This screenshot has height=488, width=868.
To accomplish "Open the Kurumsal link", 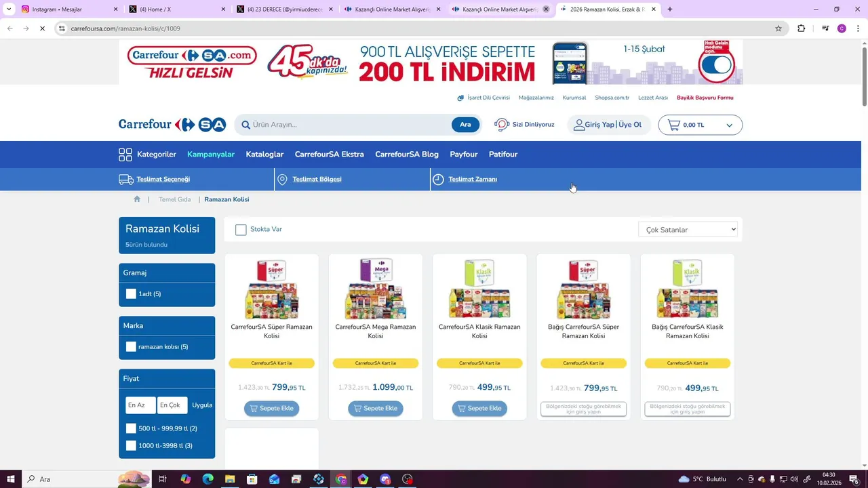I will point(574,98).
